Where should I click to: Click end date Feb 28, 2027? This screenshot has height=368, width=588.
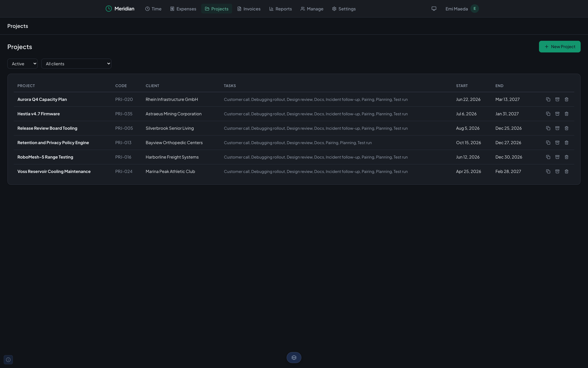coord(508,171)
